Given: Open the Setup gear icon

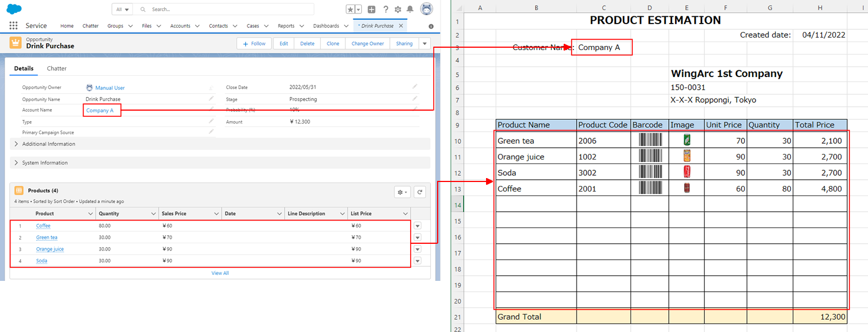Looking at the screenshot, I should (x=398, y=10).
